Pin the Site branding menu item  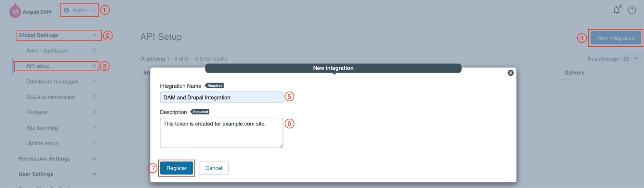coord(94,128)
